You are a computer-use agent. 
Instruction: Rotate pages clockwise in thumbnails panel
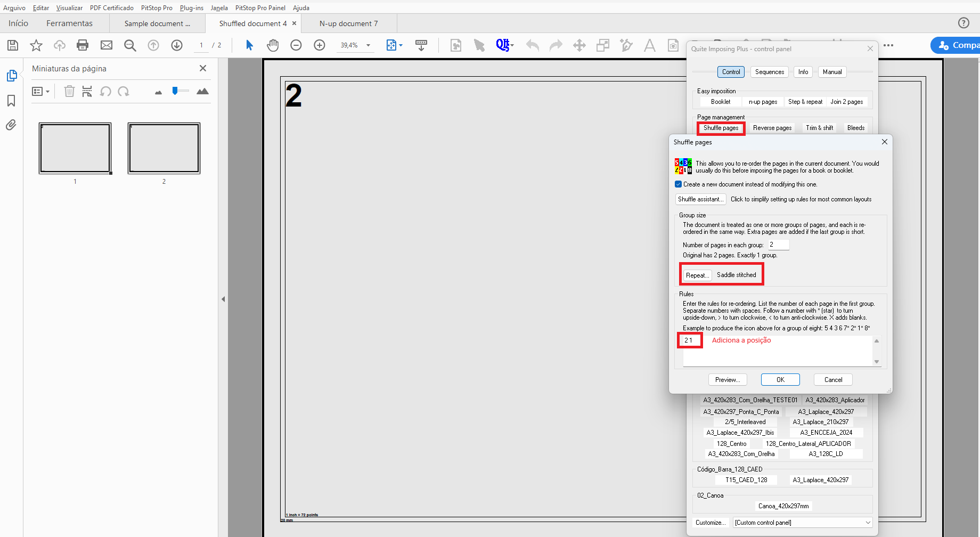coord(124,91)
